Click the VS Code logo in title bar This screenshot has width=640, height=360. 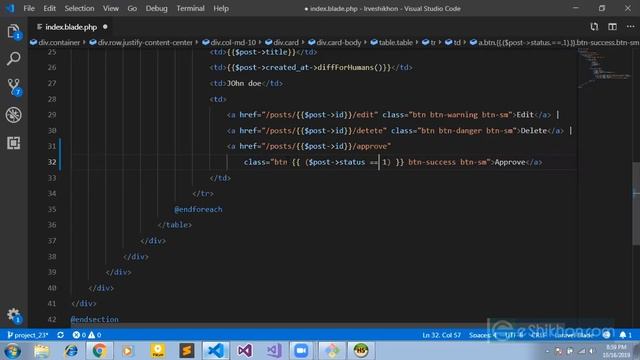(x=10, y=8)
